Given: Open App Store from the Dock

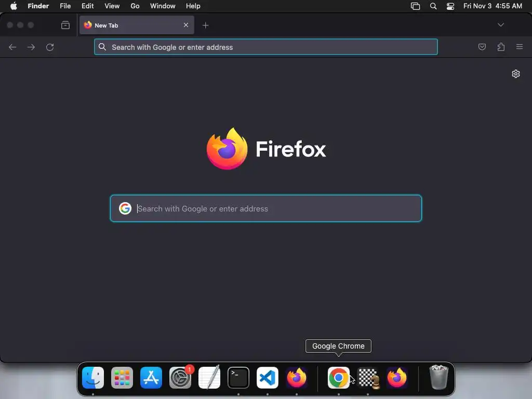Looking at the screenshot, I should (x=151, y=378).
